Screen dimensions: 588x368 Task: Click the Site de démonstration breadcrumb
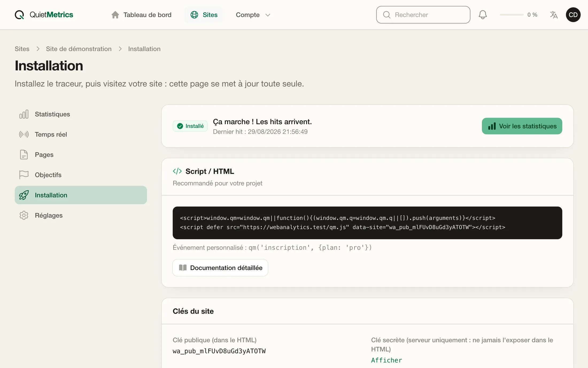coord(79,49)
